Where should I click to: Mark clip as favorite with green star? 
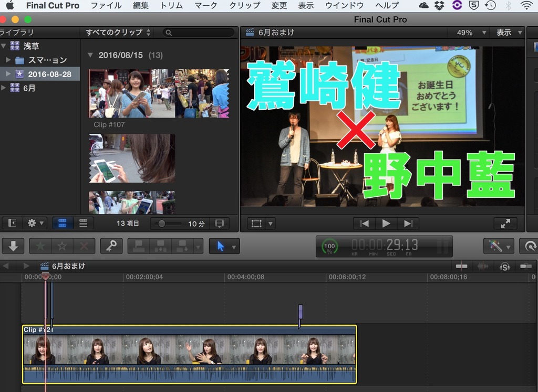pyautogui.click(x=40, y=246)
